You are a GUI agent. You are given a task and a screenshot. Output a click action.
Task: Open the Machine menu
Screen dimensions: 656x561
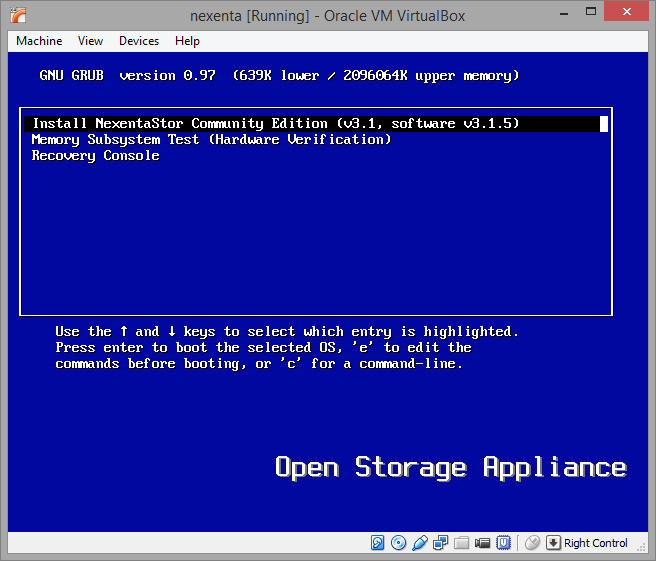coord(39,41)
